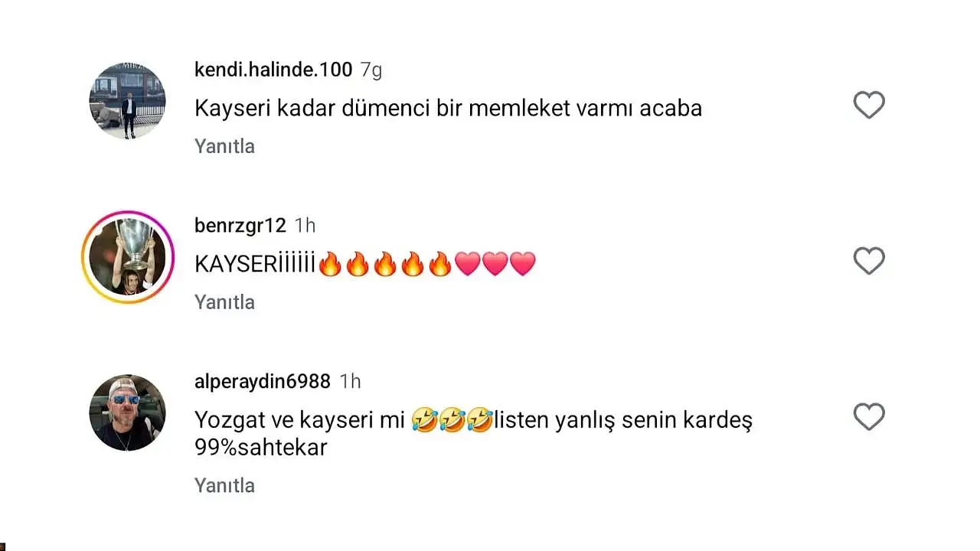Reply to the Kayseri dümenci comment via Yanıtla
Viewport: 980px width, 551px height.
click(224, 146)
